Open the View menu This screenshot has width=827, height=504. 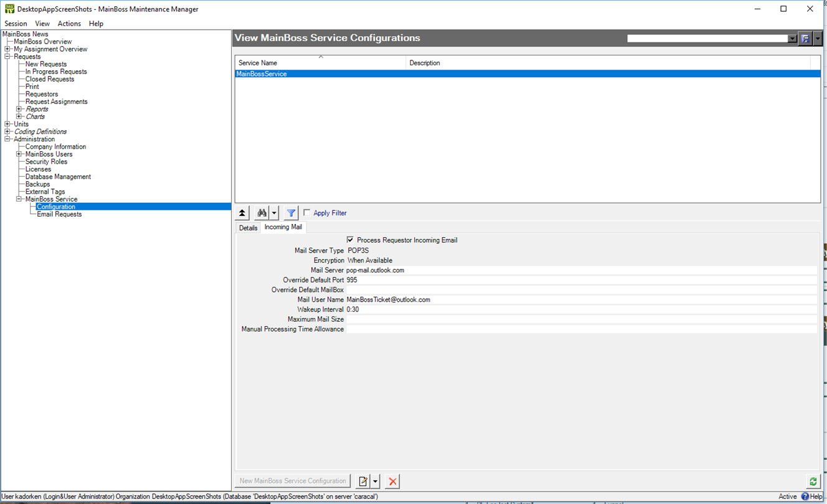pyautogui.click(x=42, y=24)
